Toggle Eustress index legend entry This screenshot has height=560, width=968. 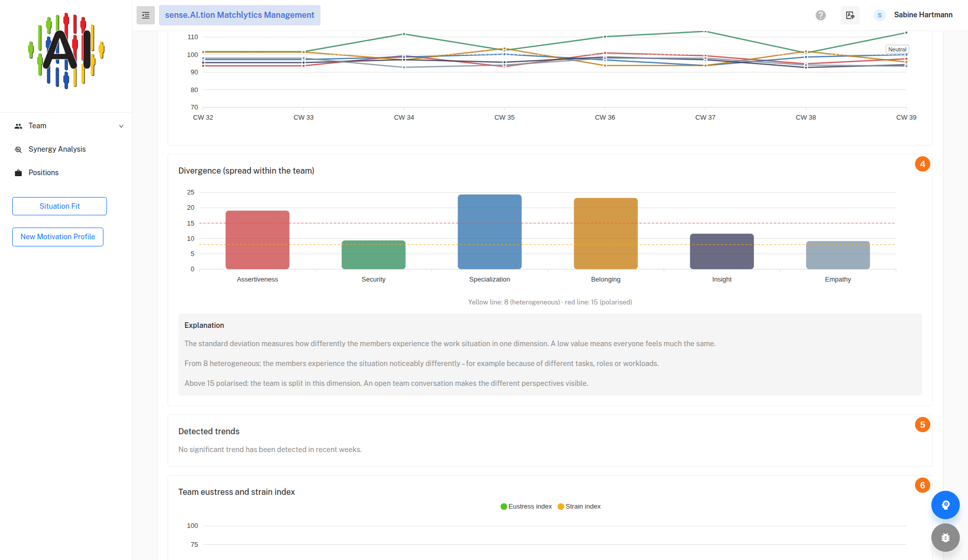(x=526, y=507)
